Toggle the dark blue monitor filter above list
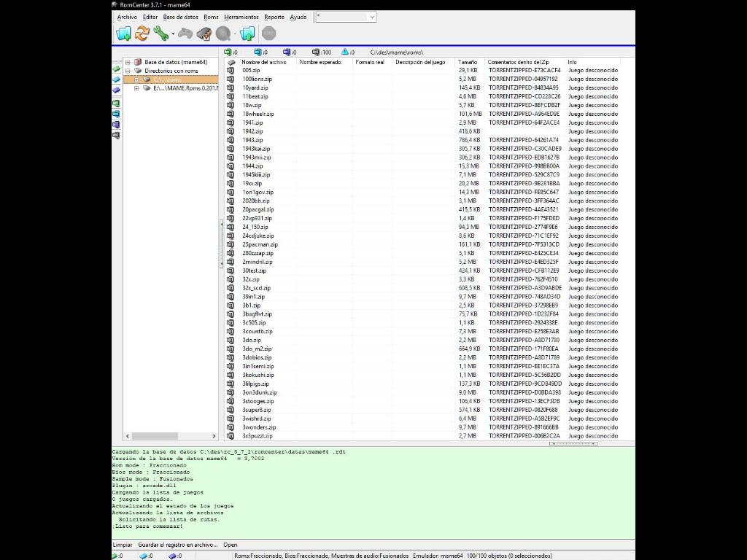The height and width of the screenshot is (560, 747). point(287,52)
